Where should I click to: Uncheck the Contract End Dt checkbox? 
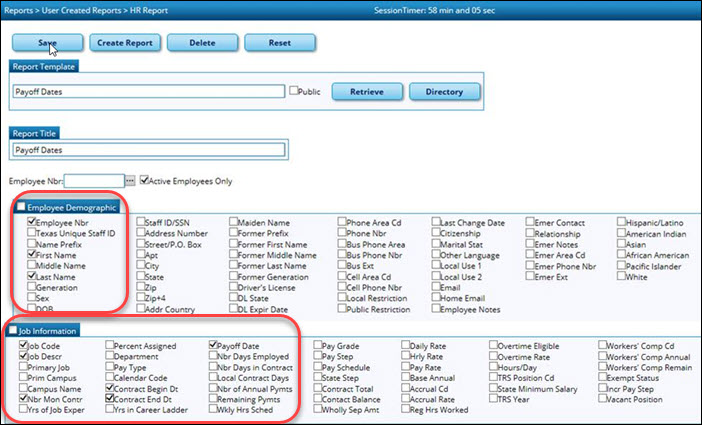tap(110, 398)
